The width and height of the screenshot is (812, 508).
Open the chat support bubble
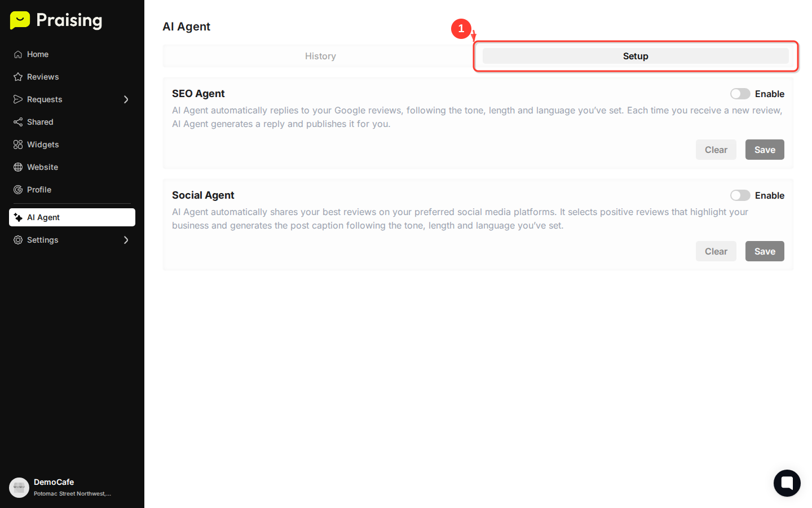click(x=787, y=483)
